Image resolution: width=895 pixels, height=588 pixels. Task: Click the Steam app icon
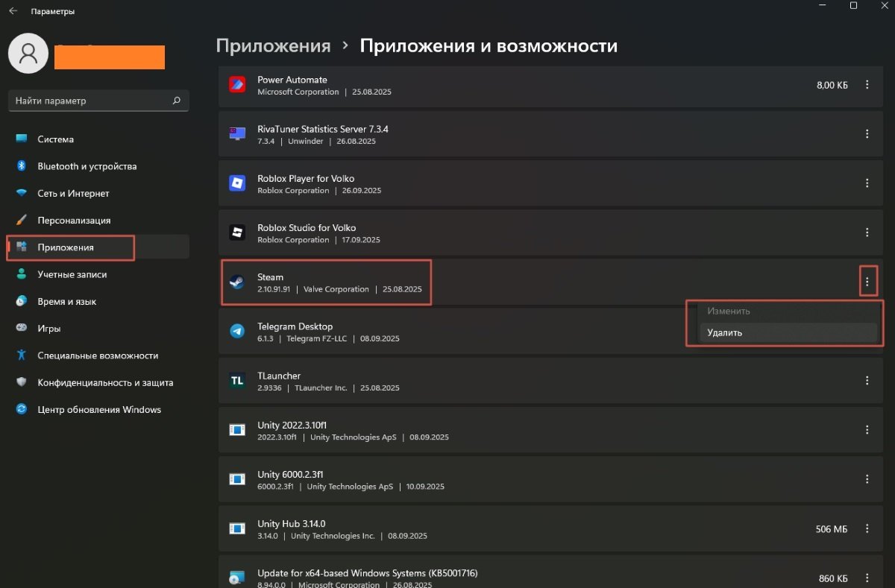point(237,282)
